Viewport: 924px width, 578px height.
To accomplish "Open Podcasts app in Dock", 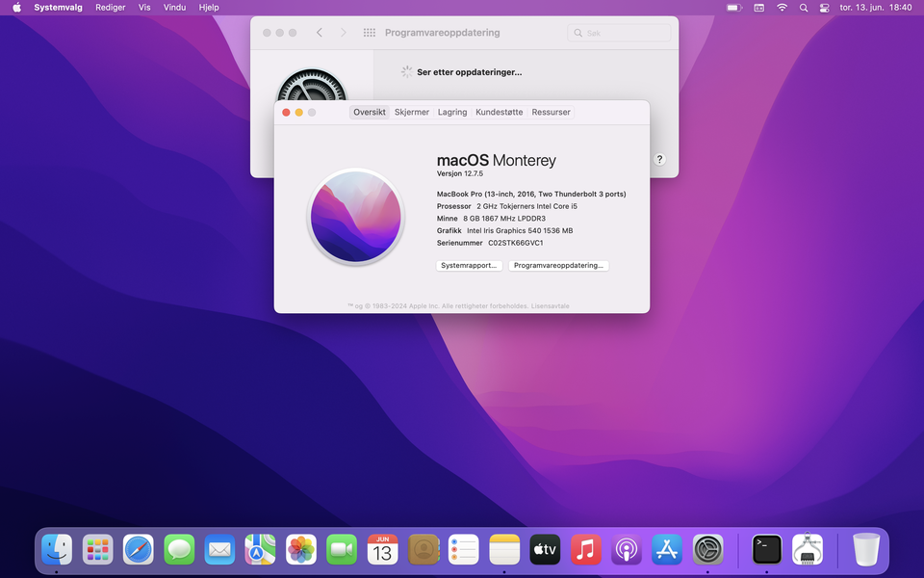I will (627, 550).
